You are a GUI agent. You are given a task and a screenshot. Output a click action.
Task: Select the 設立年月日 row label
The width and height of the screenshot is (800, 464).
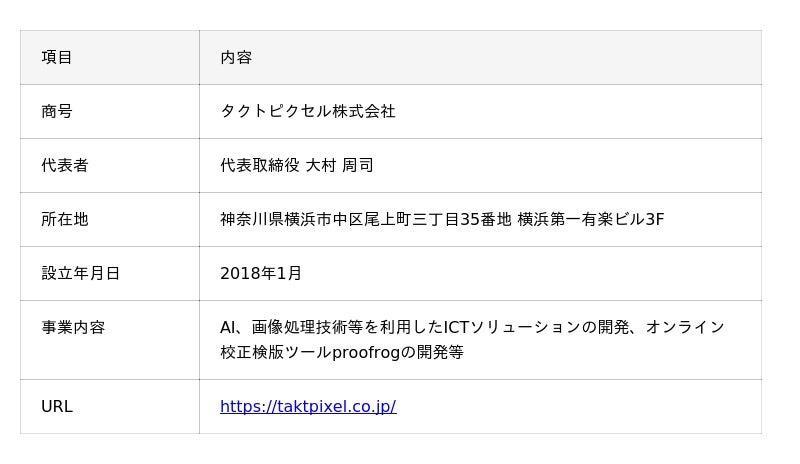pyautogui.click(x=80, y=274)
